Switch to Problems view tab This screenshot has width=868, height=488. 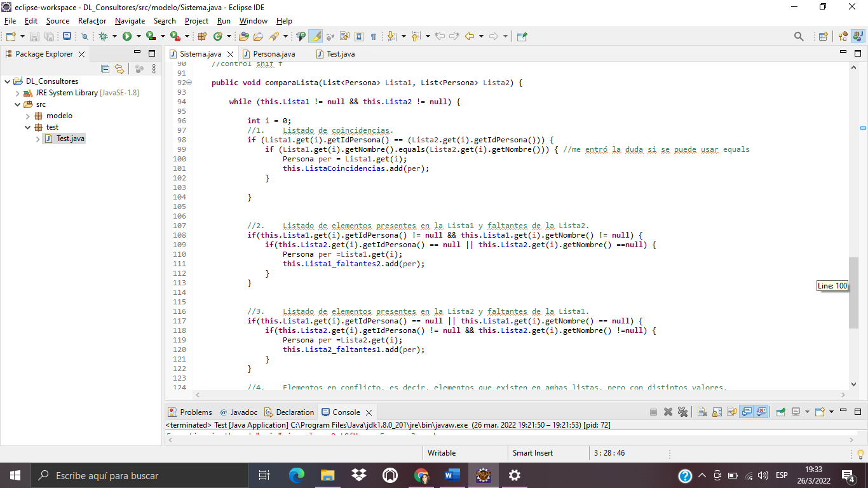pos(190,412)
